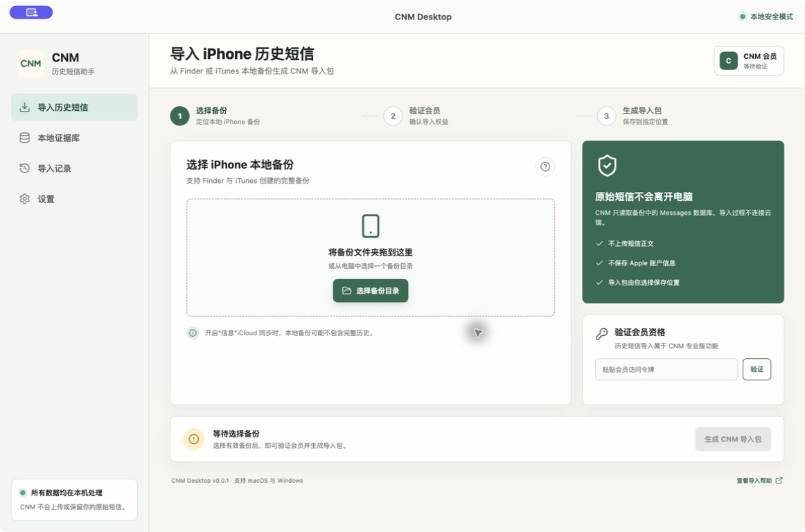Click the folder icon on 选择备份目录 button

tap(346, 291)
